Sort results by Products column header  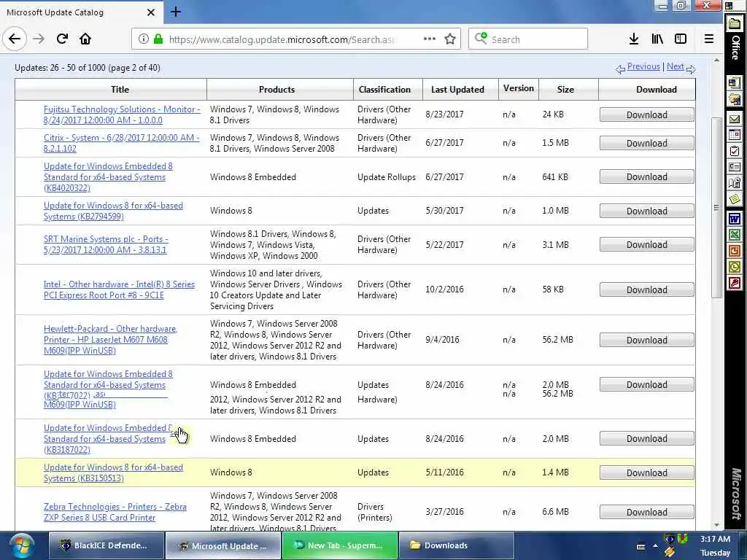[276, 90]
